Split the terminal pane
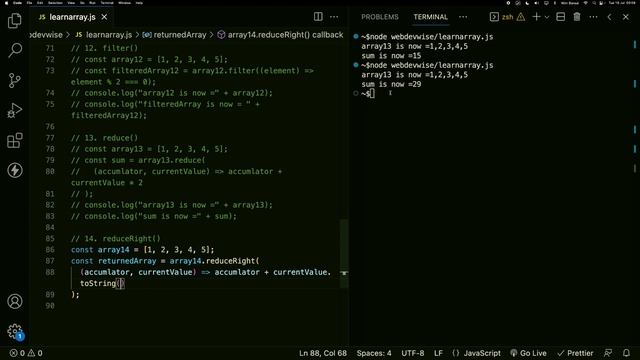Image resolution: width=640 pixels, height=360 pixels. (x=560, y=17)
